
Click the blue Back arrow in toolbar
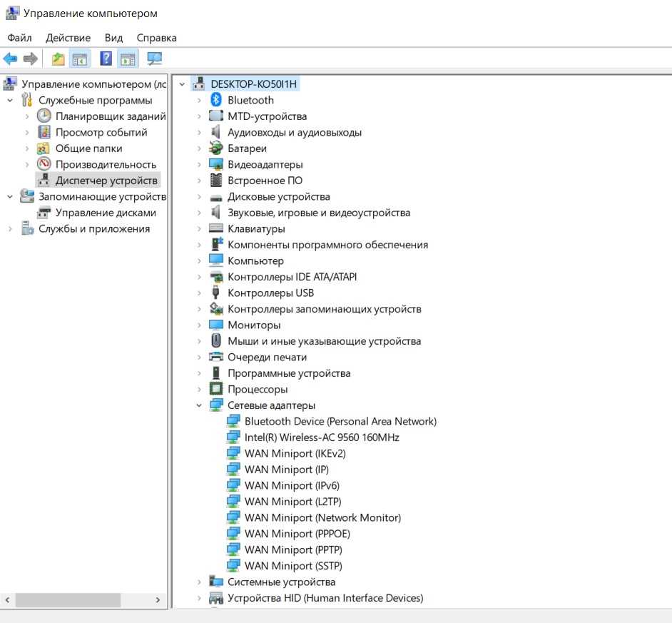point(10,59)
